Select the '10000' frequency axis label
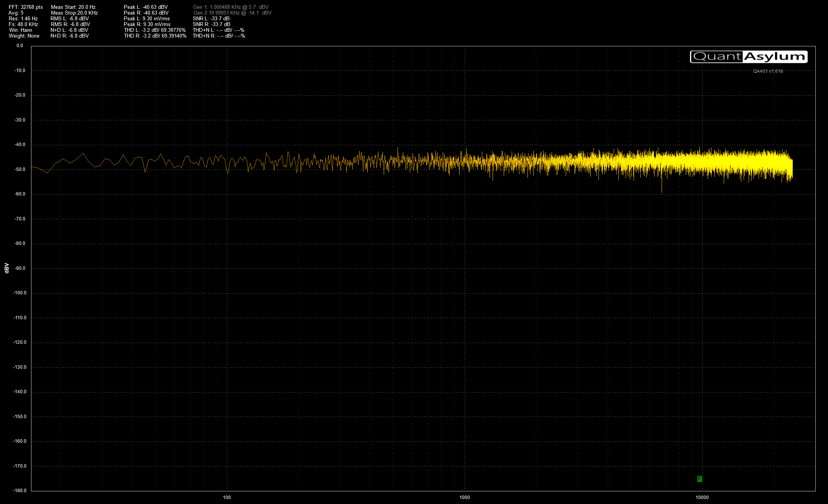The height and width of the screenshot is (504, 828). click(x=702, y=497)
